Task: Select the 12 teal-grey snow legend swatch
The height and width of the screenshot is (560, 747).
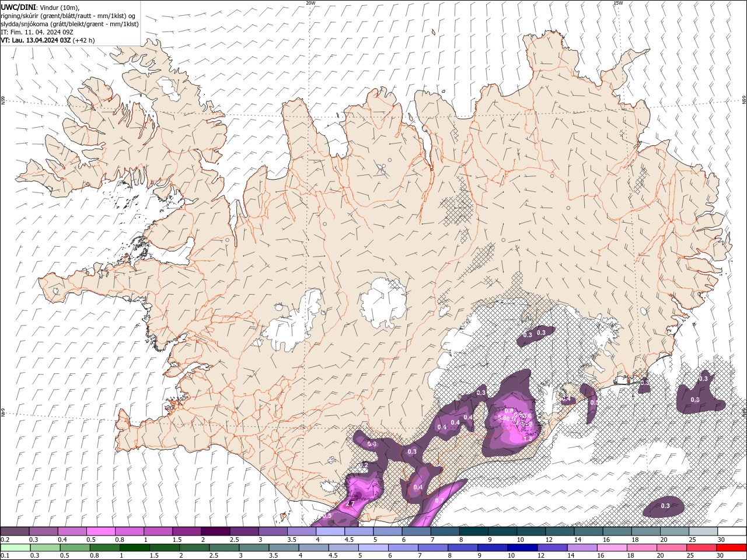Action: (560, 531)
